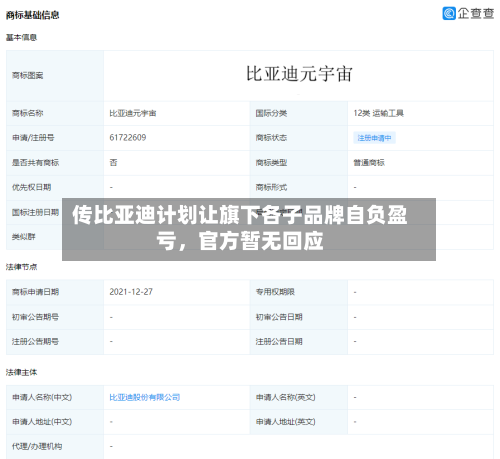Click the 注册公告日期 label

click(x=279, y=342)
